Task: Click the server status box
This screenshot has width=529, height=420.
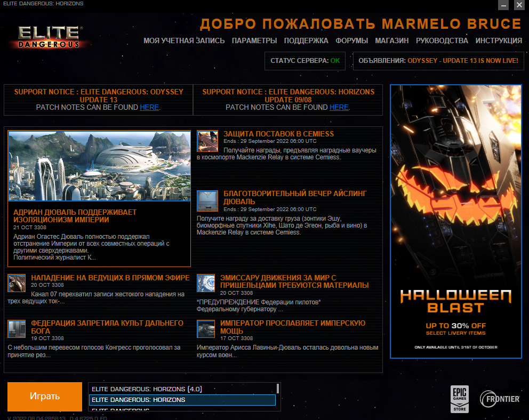Action: click(305, 61)
